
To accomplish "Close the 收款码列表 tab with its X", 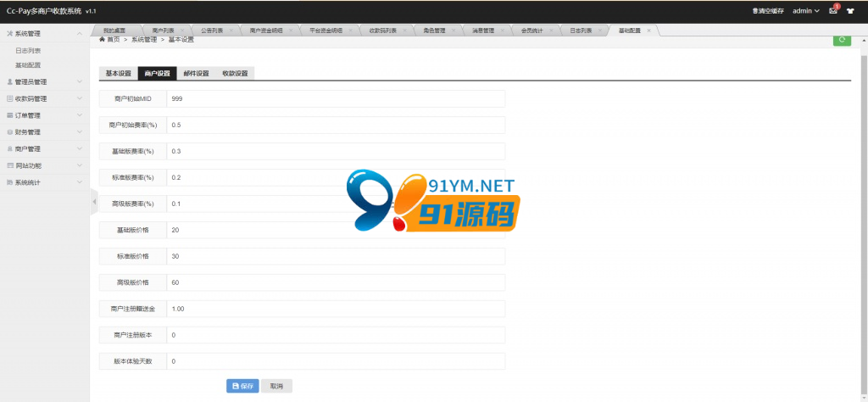I will tap(405, 31).
